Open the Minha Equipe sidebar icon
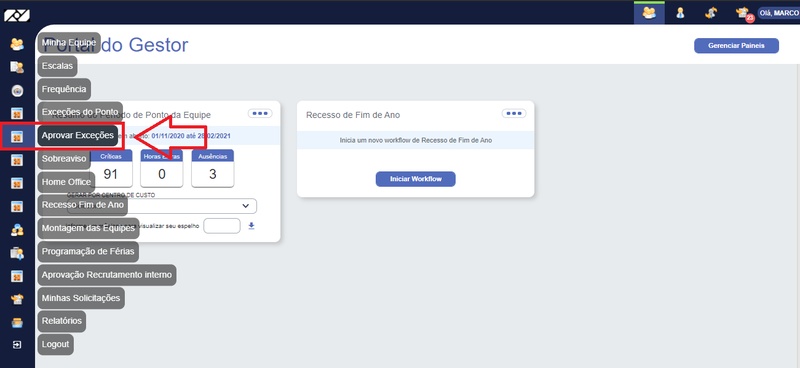The width and height of the screenshot is (800, 368). click(x=17, y=44)
